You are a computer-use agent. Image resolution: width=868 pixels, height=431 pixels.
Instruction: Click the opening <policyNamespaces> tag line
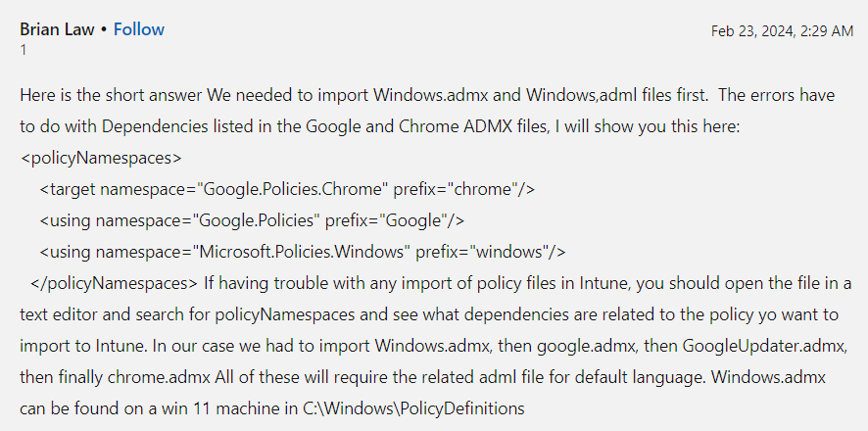pyautogui.click(x=101, y=159)
